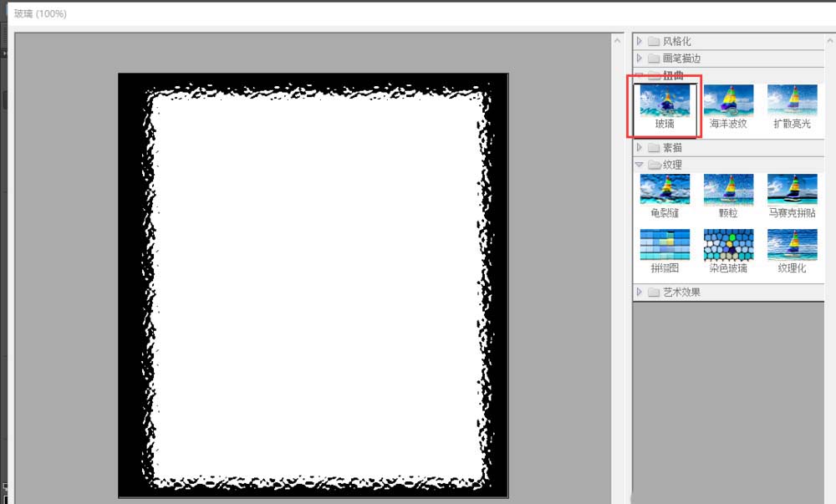Click the 艺术效果 folder icon

pos(654,293)
